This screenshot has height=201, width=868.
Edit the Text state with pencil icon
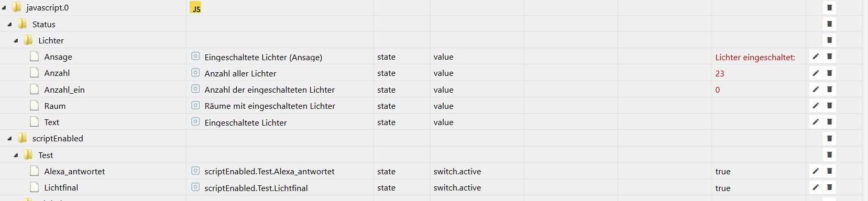816,122
